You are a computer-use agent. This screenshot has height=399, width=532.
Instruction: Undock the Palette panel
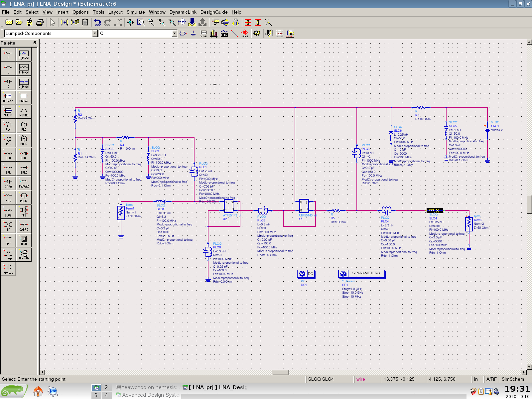(x=35, y=43)
